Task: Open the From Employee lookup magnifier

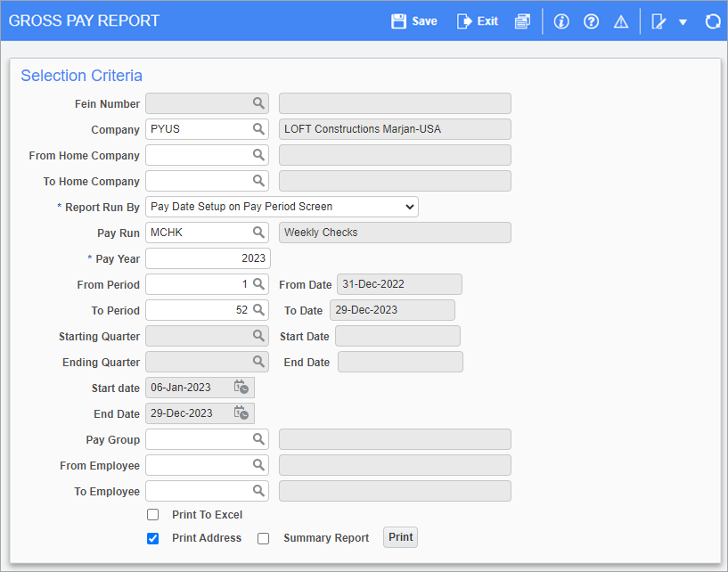Action: 258,464
